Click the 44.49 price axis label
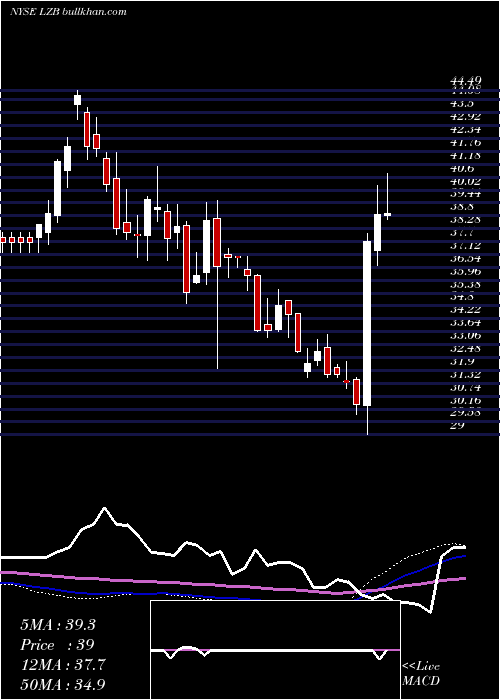500x700 pixels. pos(466,81)
